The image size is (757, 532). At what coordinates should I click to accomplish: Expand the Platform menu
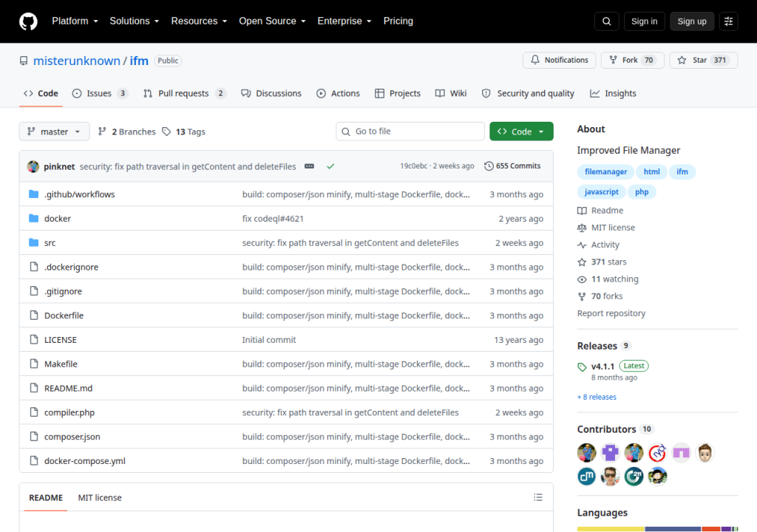tap(75, 21)
